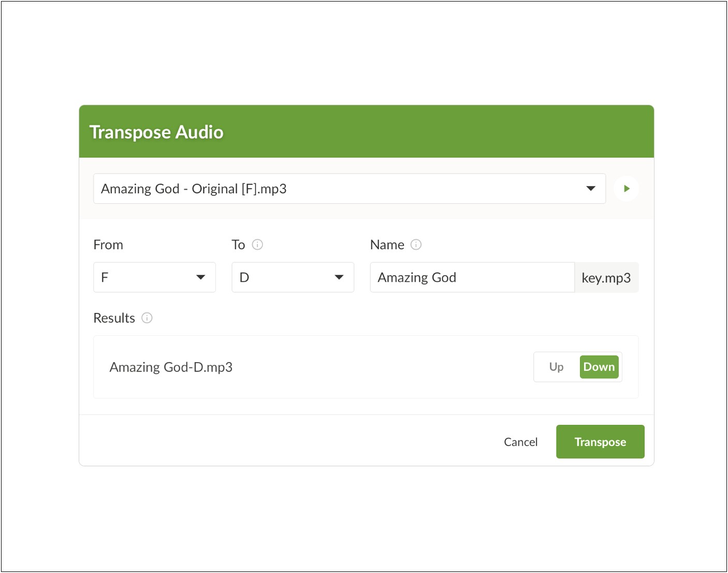This screenshot has height=573, width=728.
Task: Select the Up transpose direction
Action: tap(557, 367)
